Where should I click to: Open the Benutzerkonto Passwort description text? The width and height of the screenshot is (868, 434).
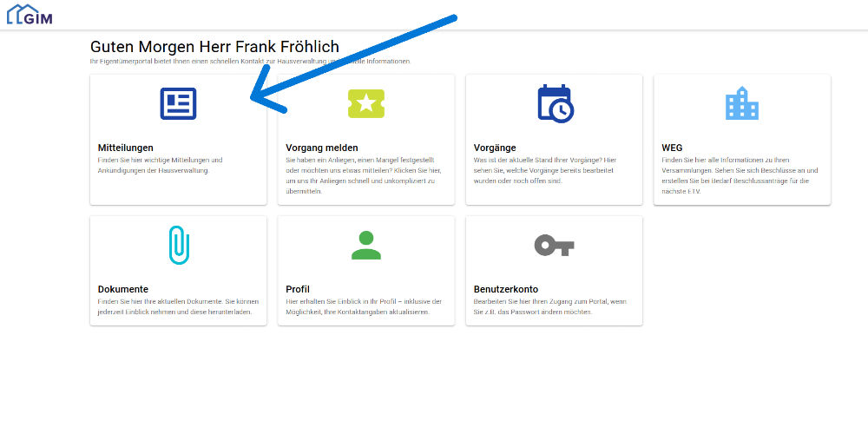coord(551,306)
